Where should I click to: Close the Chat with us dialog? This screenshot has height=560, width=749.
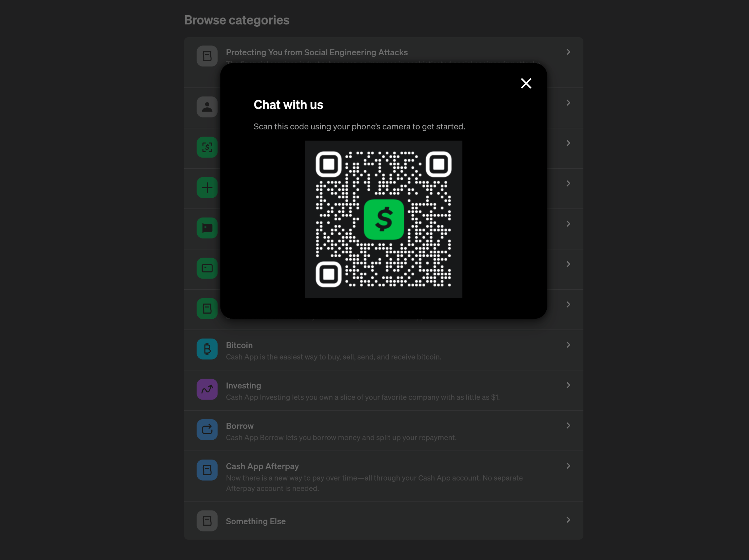point(526,83)
